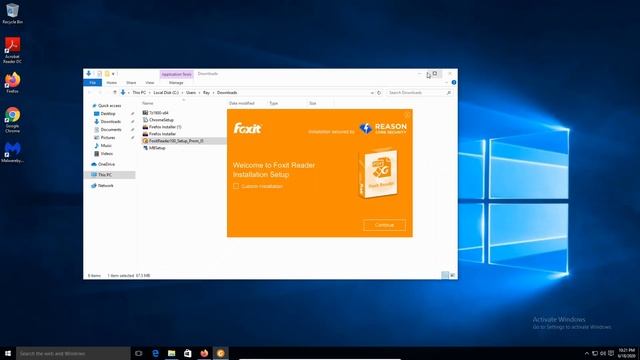Launch Microsoft Edge from taskbar
640x360 pixels.
point(155,353)
